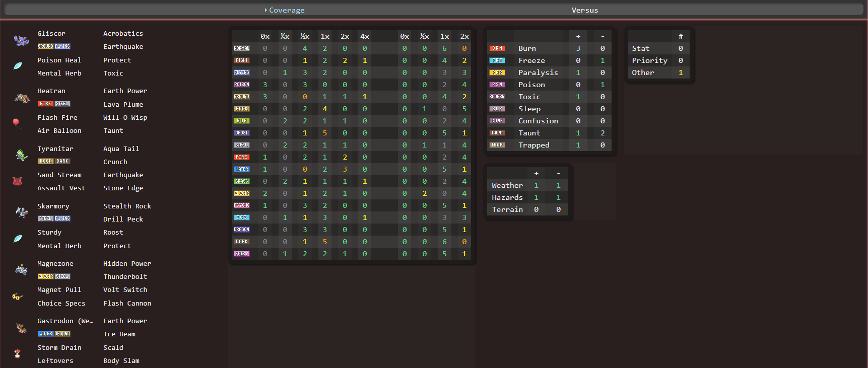
Task: Click Skarmory's Mental Herb item icon
Action: [18, 238]
